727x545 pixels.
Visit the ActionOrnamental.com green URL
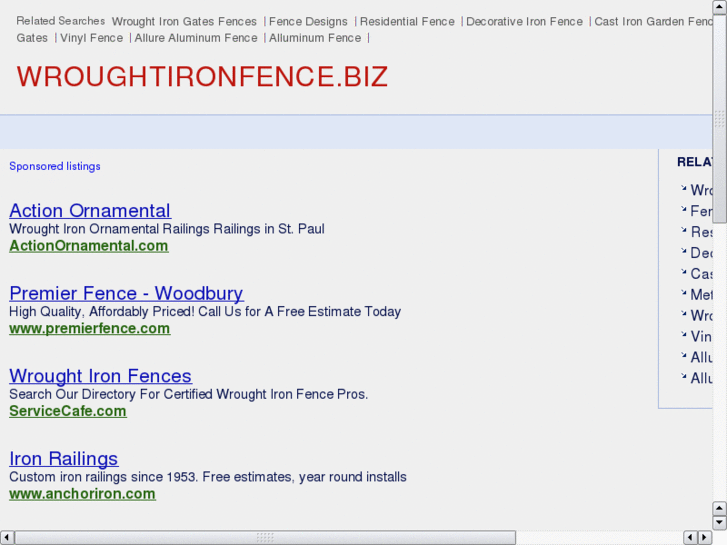[x=89, y=246]
